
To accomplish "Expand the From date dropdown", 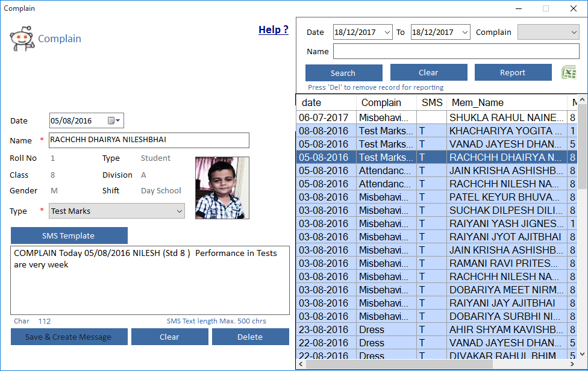I will click(386, 33).
